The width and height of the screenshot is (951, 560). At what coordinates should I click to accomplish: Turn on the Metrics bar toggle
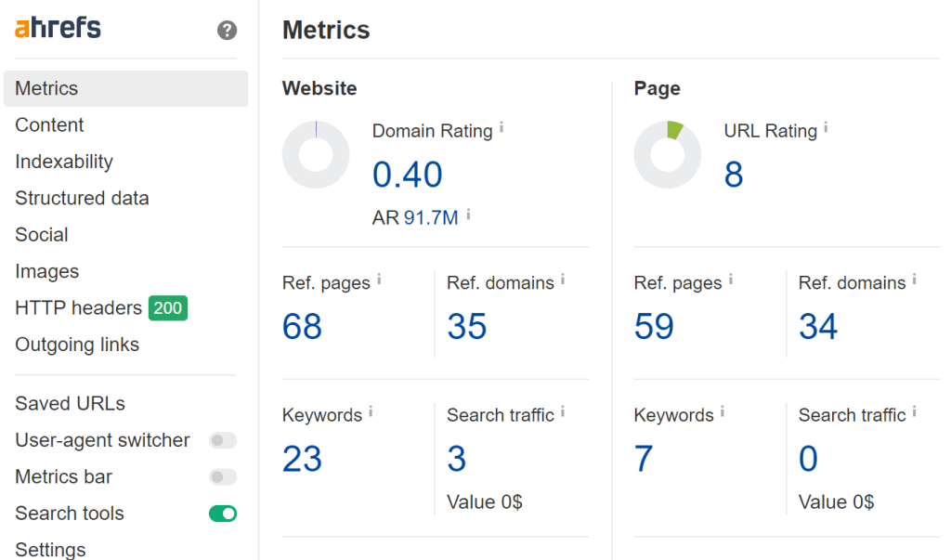[x=223, y=476]
